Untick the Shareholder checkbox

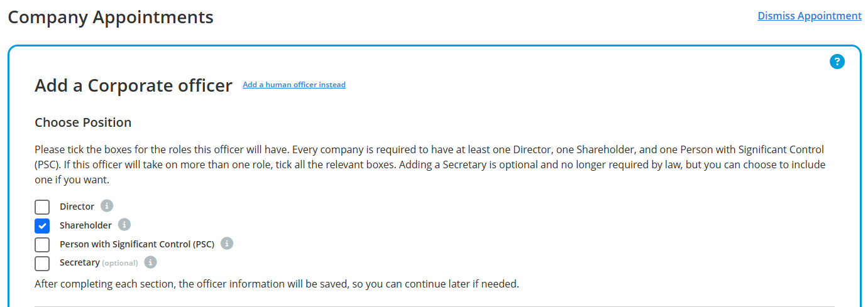tap(42, 226)
